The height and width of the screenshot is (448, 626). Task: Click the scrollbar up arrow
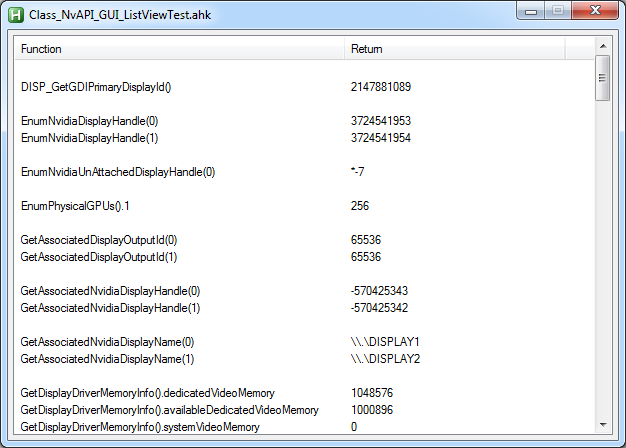tap(603, 46)
